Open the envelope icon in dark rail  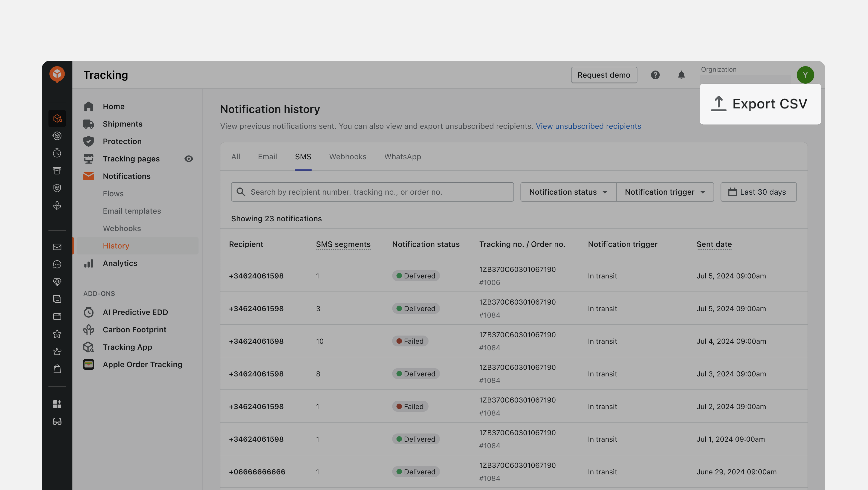pyautogui.click(x=57, y=247)
